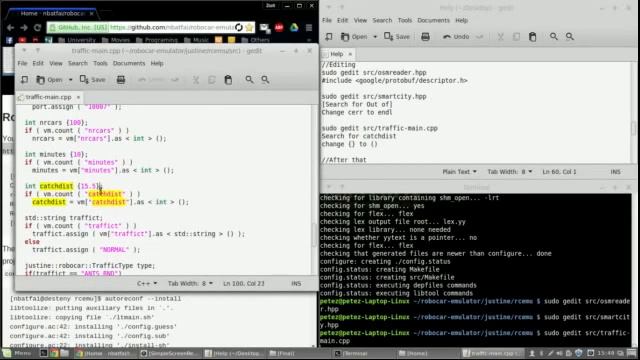This screenshot has height=360, width=640.
Task: Open University bookmarks folder in Chrome
Action: pos(77,40)
